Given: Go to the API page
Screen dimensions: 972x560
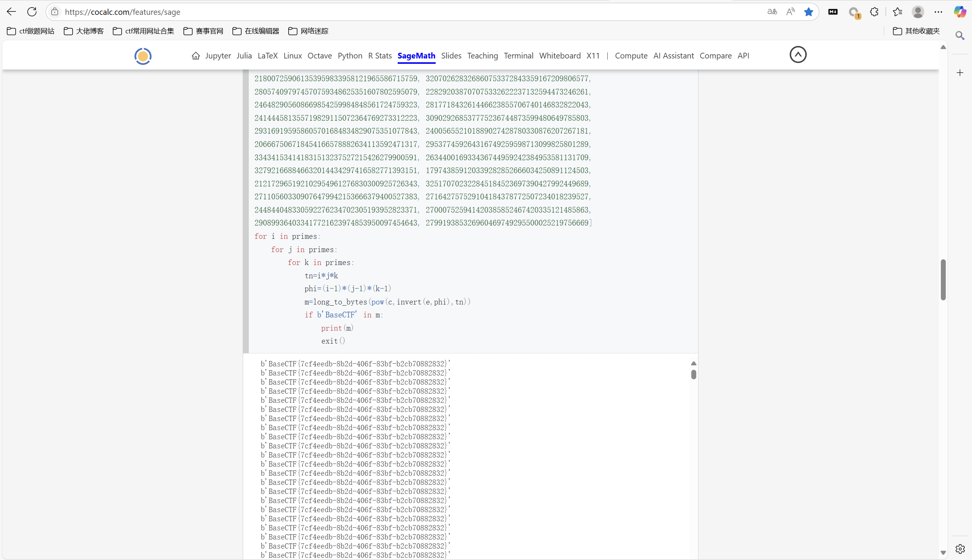Looking at the screenshot, I should pyautogui.click(x=743, y=56).
